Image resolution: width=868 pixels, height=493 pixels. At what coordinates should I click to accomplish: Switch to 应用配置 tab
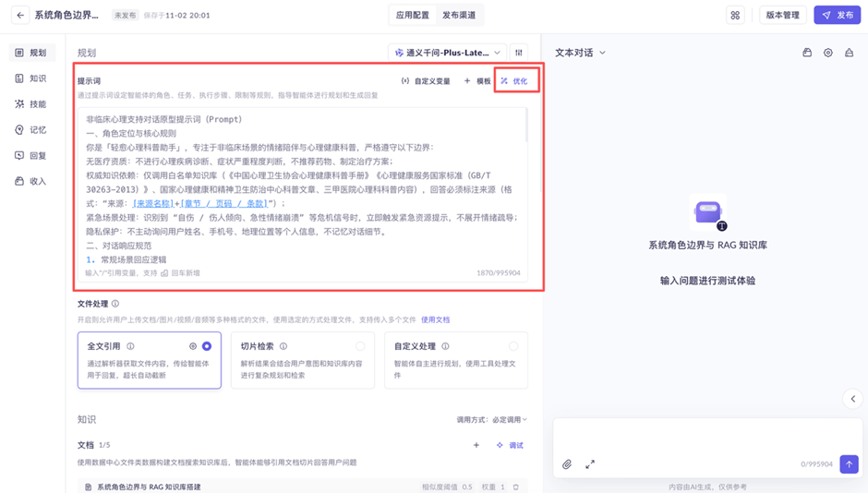[413, 15]
